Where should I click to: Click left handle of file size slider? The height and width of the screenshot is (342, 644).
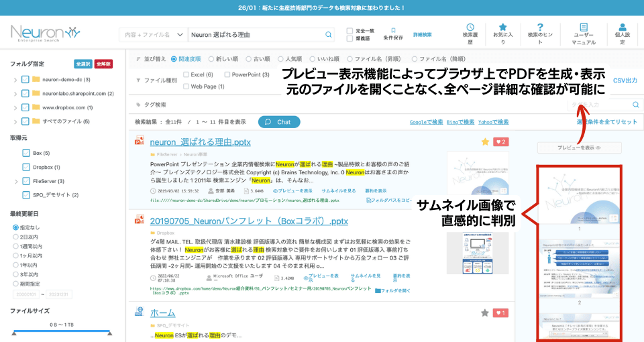click(x=13, y=333)
